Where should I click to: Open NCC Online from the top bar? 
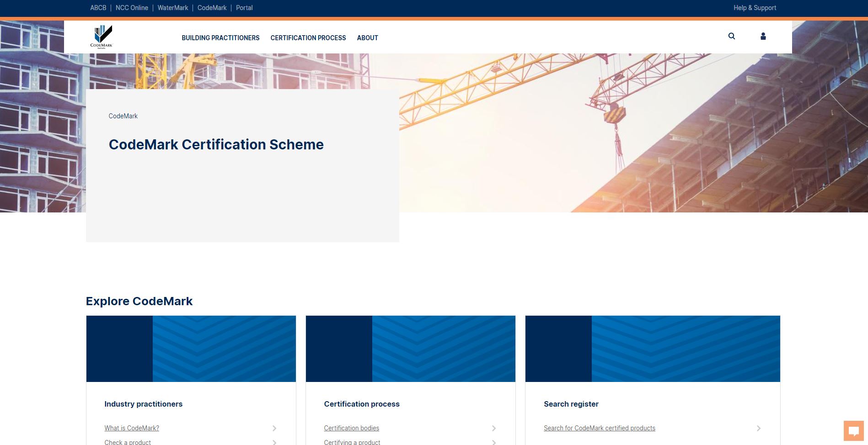132,8
